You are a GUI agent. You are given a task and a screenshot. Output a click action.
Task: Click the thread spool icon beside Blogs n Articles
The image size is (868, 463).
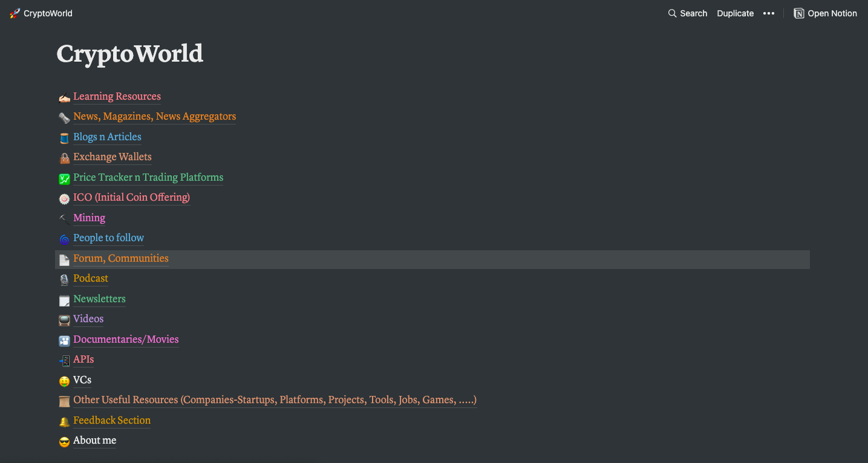[x=64, y=138]
